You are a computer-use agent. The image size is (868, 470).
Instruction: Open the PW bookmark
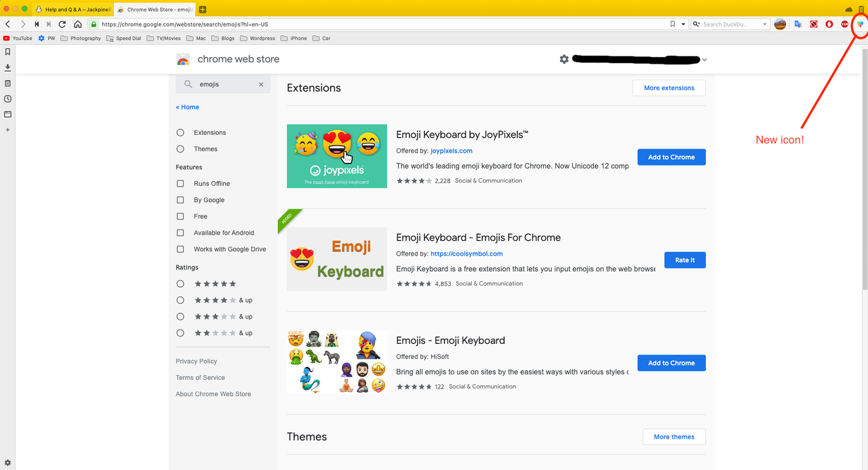click(47, 39)
